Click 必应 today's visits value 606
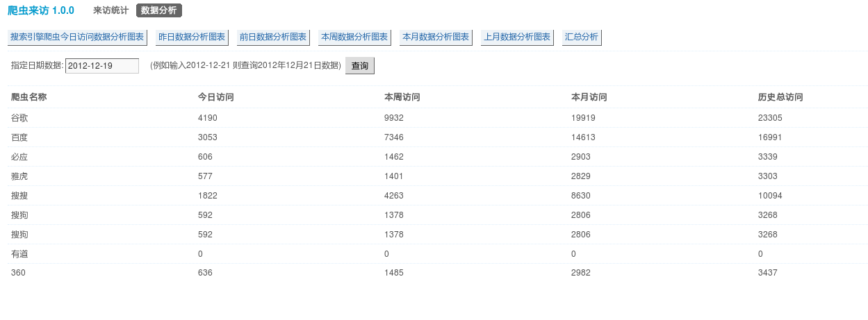This screenshot has width=868, height=320. (x=205, y=157)
